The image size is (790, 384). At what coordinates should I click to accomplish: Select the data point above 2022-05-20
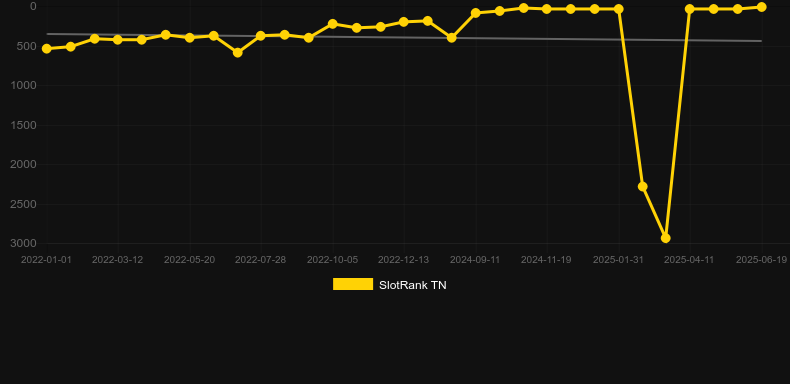click(189, 38)
